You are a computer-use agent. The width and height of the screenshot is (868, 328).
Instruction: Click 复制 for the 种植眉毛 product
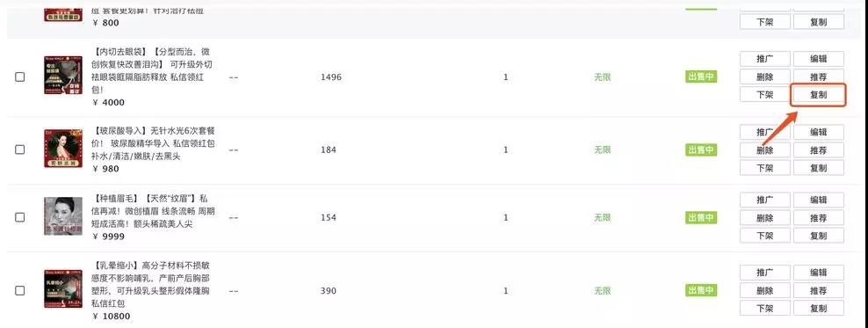pyautogui.click(x=818, y=236)
